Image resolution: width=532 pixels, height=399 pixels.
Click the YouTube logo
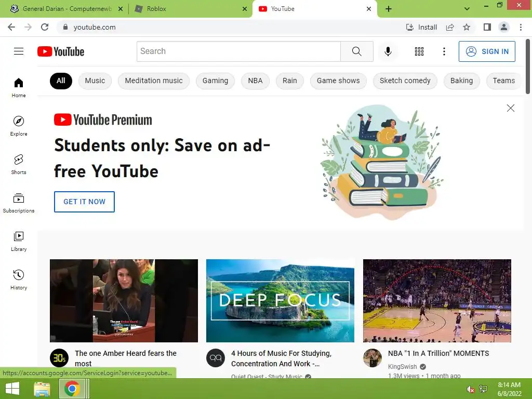pos(61,51)
